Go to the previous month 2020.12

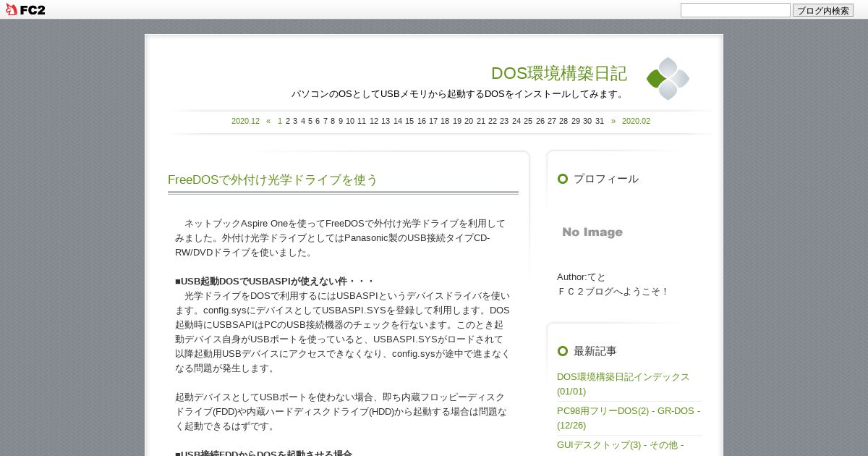[x=245, y=121]
